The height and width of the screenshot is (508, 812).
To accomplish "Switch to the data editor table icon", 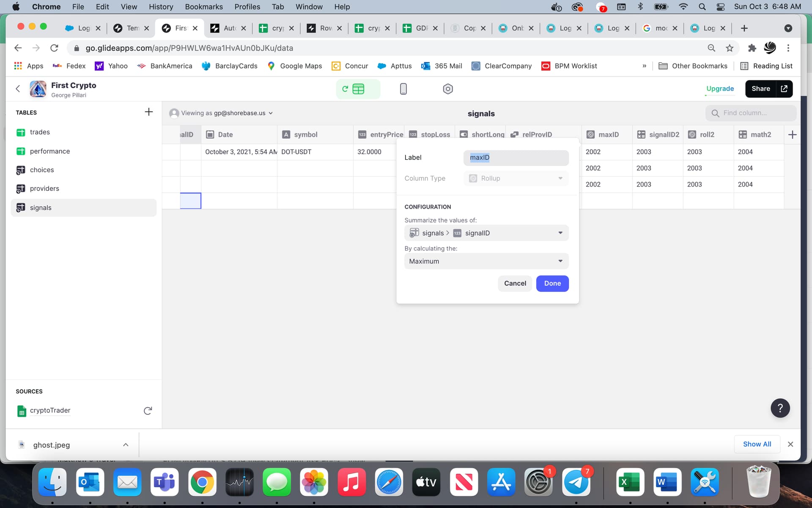I will click(x=358, y=89).
